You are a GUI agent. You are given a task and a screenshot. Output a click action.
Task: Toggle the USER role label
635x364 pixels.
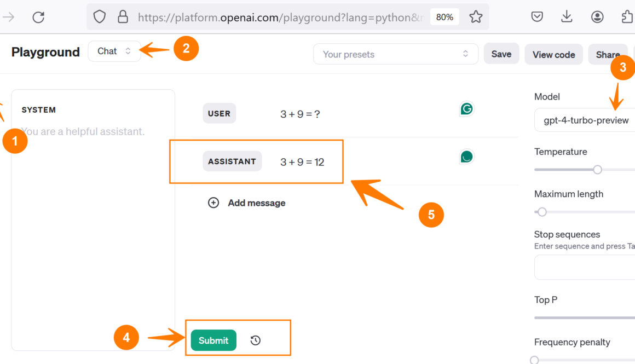click(219, 113)
